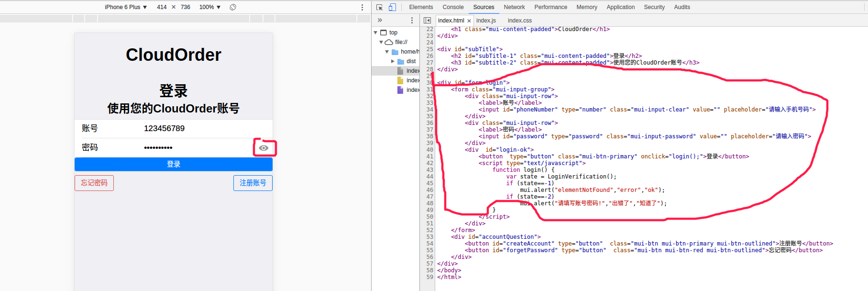Viewport: 868px width, 291px height.
Task: Switch to the Security tab
Action: coord(654,7)
